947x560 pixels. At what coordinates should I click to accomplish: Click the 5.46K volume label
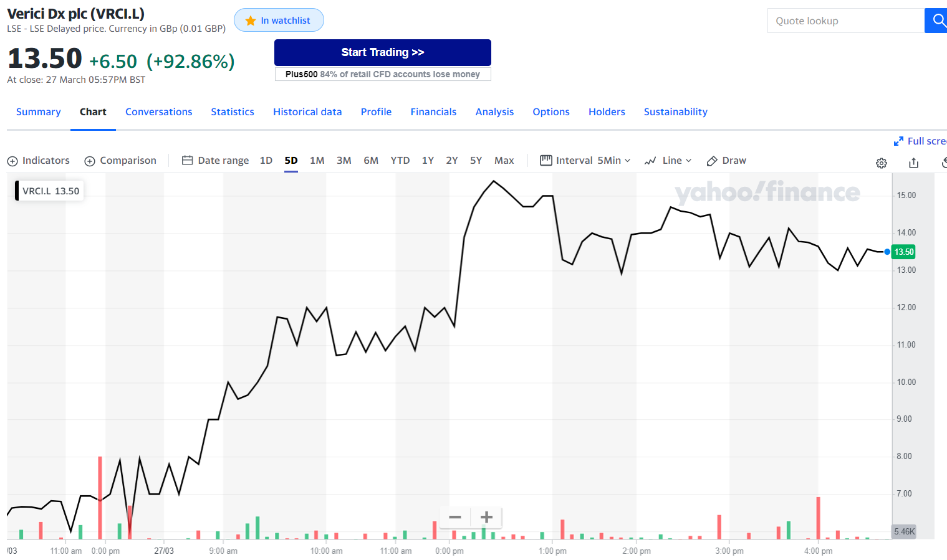(x=905, y=531)
